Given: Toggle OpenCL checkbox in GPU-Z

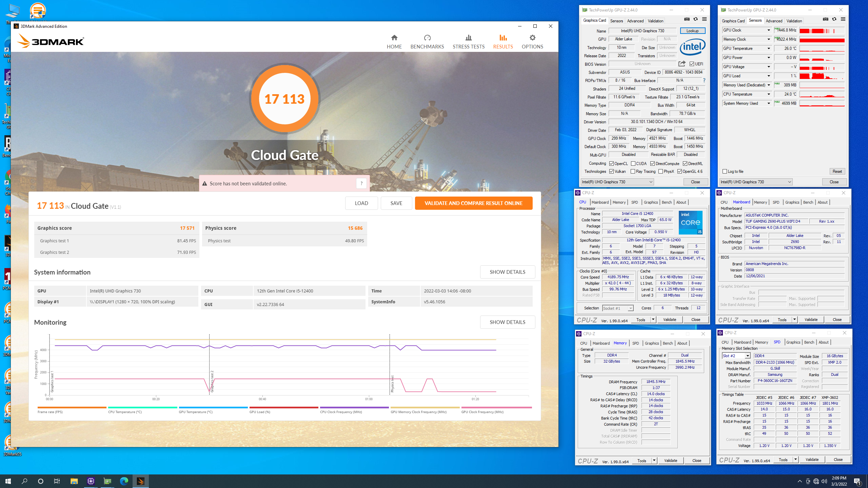Looking at the screenshot, I should click(611, 164).
